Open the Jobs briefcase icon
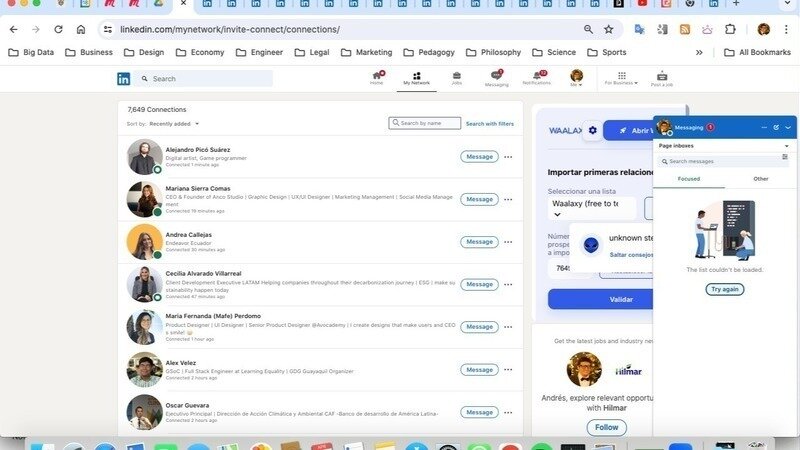This screenshot has width=800, height=450. point(456,76)
